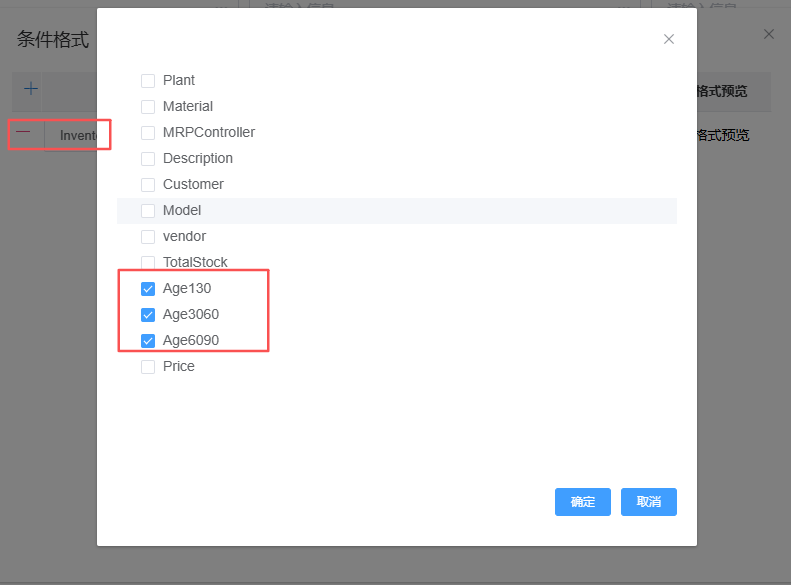Confirm selection with 确定 button

click(583, 502)
